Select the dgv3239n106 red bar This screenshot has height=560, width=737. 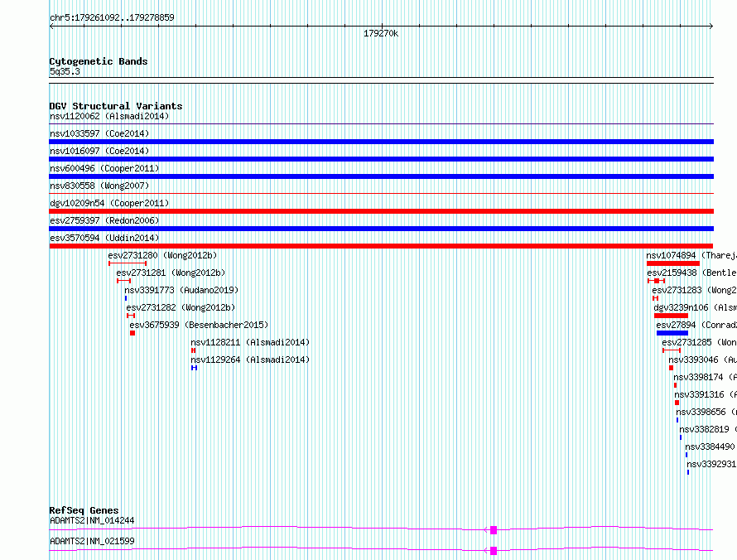pyautogui.click(x=671, y=316)
